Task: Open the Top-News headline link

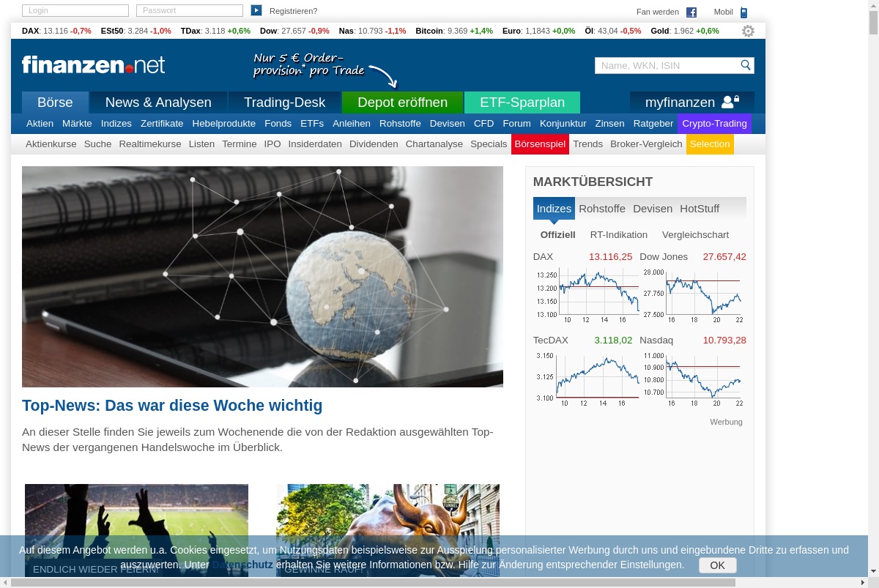Action: (172, 406)
